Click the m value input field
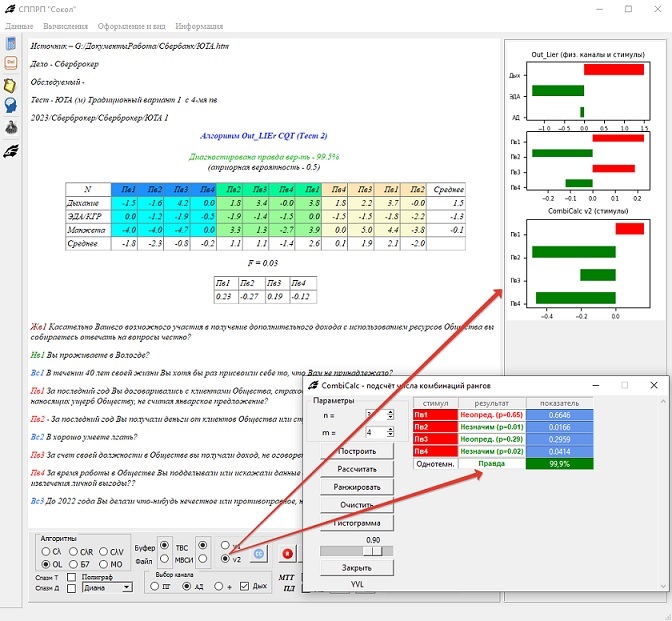The image size is (672, 621). (x=376, y=432)
